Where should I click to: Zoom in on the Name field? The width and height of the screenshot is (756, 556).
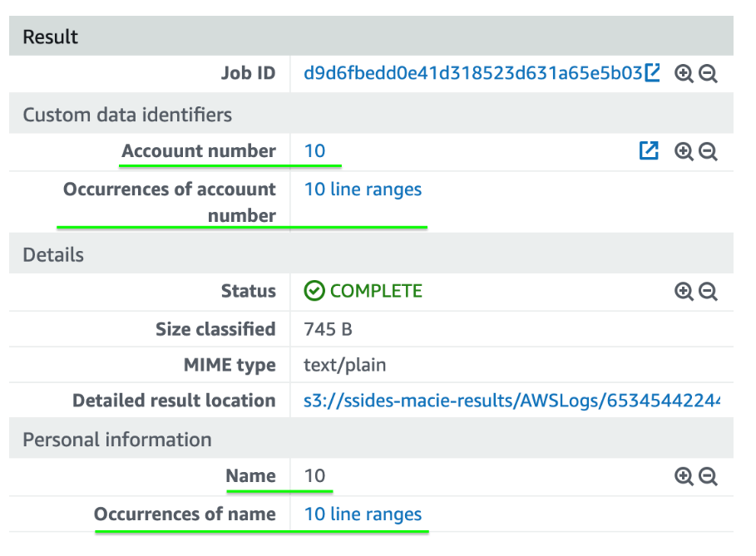(684, 476)
